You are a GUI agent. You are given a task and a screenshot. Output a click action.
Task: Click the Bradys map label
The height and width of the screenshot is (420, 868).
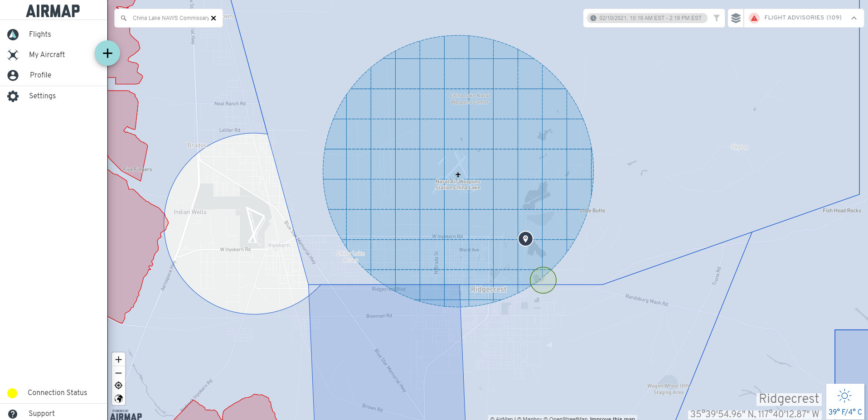click(197, 145)
